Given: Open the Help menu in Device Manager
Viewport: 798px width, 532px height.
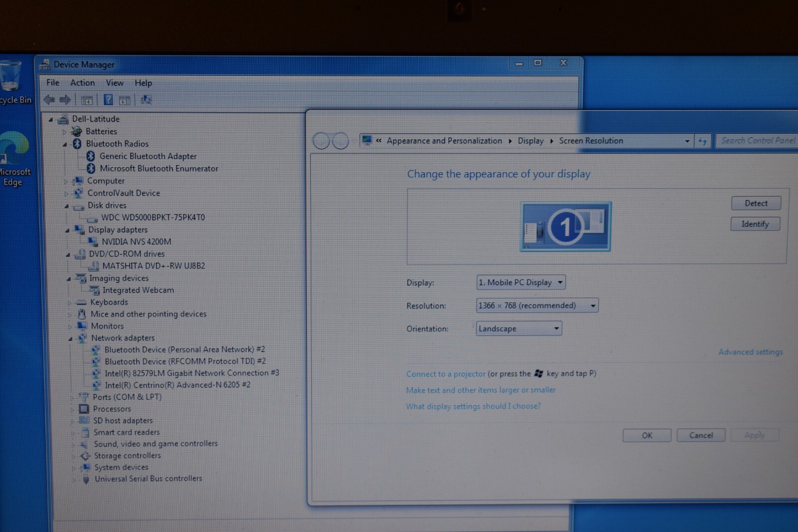Looking at the screenshot, I should pos(143,83).
